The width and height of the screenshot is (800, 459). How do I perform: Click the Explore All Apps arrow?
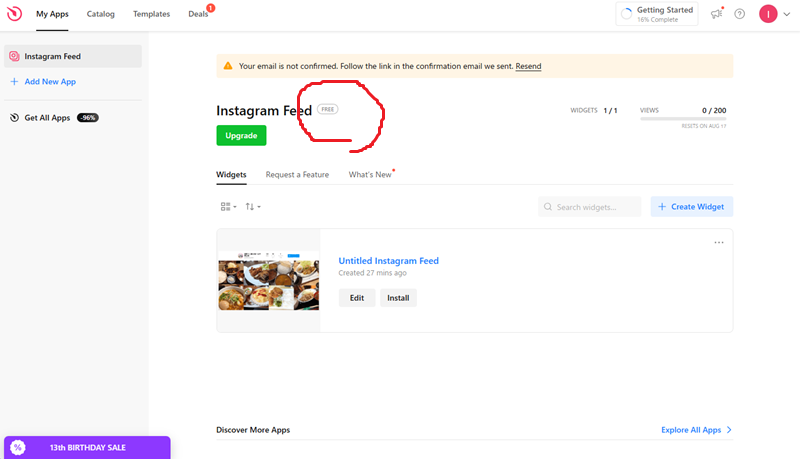tap(729, 430)
